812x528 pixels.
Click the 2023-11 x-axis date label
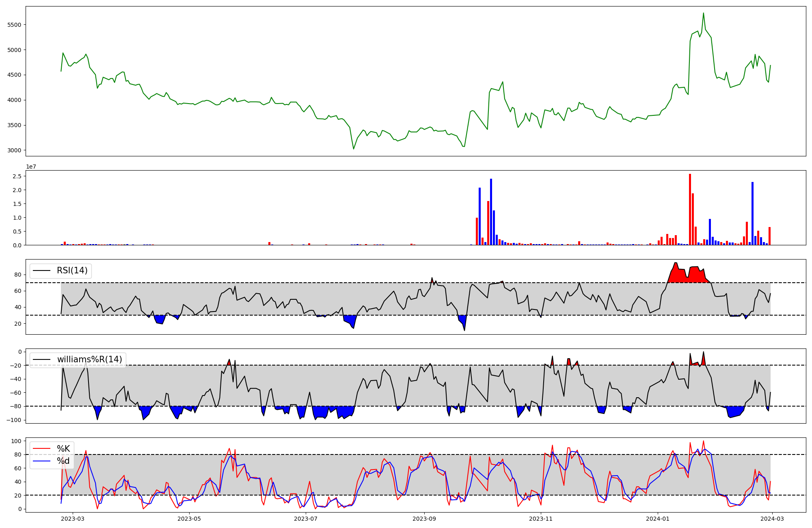[x=541, y=519]
